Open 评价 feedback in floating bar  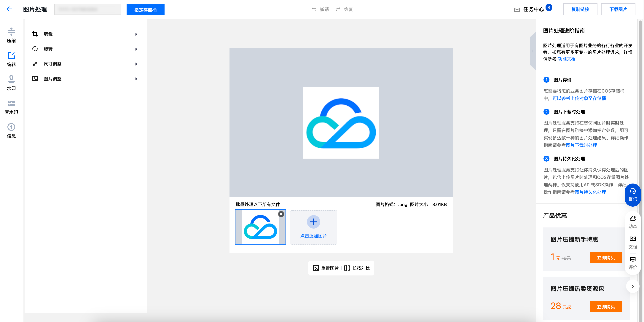633,263
